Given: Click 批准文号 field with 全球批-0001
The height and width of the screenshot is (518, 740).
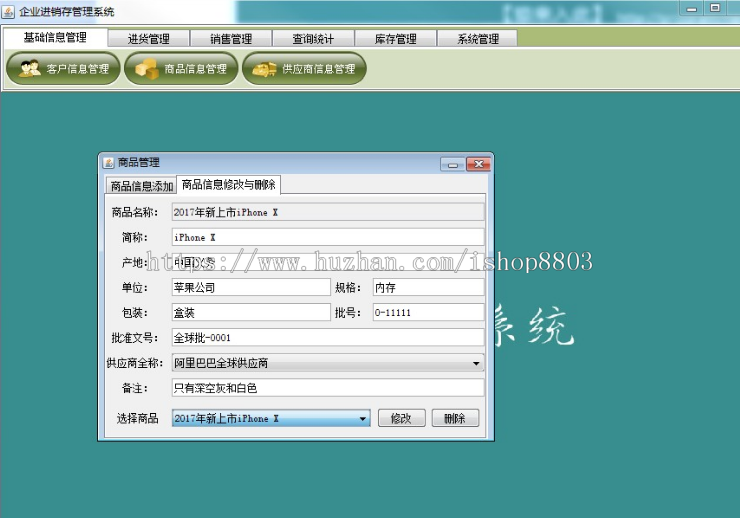Looking at the screenshot, I should tap(328, 338).
